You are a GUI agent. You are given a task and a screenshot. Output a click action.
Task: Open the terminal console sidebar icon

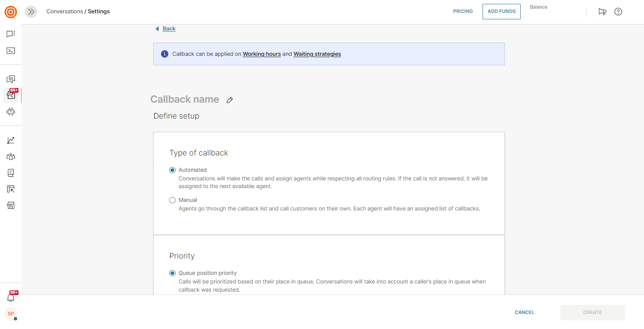pyautogui.click(x=11, y=51)
